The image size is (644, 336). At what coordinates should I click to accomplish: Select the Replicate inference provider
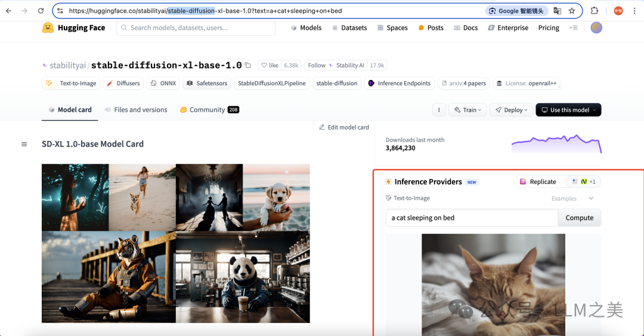coord(538,182)
